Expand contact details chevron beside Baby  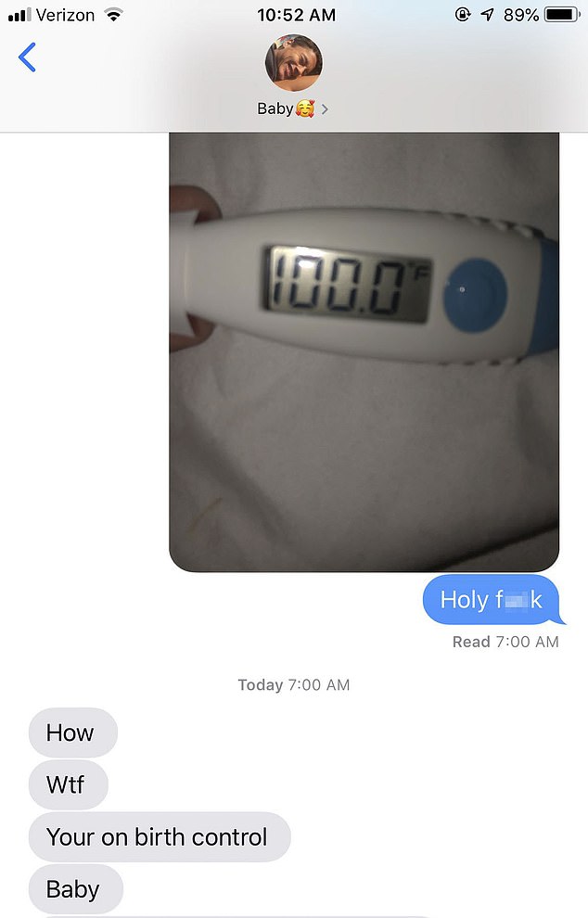(325, 109)
